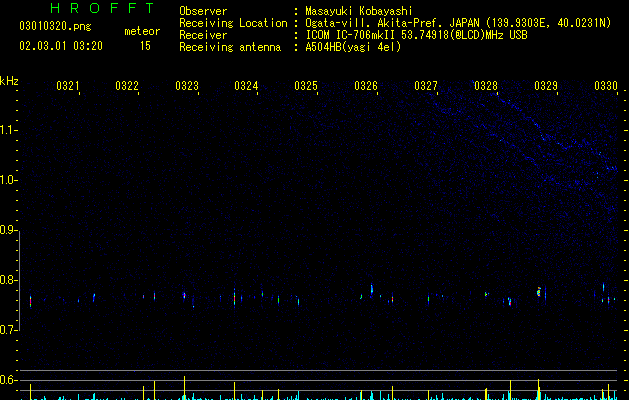Click the Receiving Location label
Image resolution: width=629 pixels, height=400 pixels.
pyautogui.click(x=233, y=23)
